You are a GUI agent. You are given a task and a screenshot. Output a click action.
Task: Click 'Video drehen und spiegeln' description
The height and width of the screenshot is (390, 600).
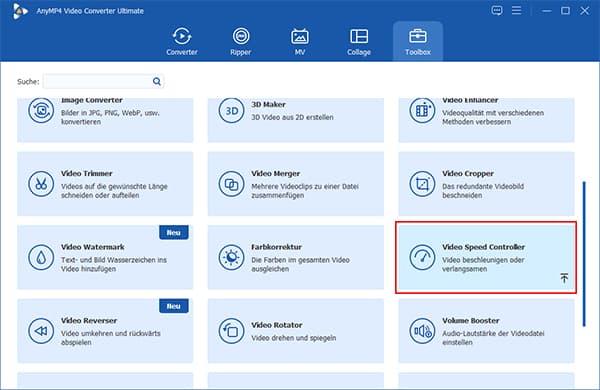293,338
